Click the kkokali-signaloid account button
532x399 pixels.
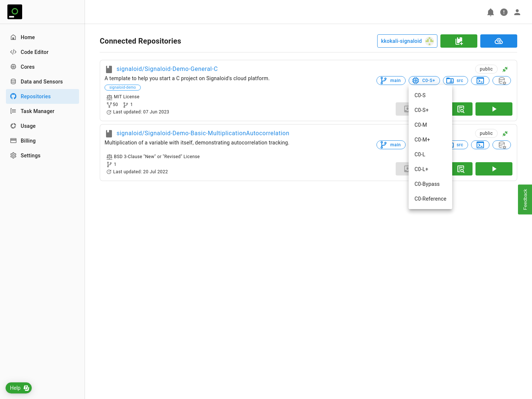(407, 41)
